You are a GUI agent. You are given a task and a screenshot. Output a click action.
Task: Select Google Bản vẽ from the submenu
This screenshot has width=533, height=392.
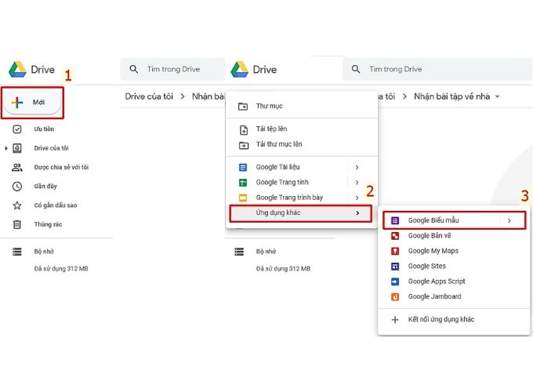(x=454, y=236)
